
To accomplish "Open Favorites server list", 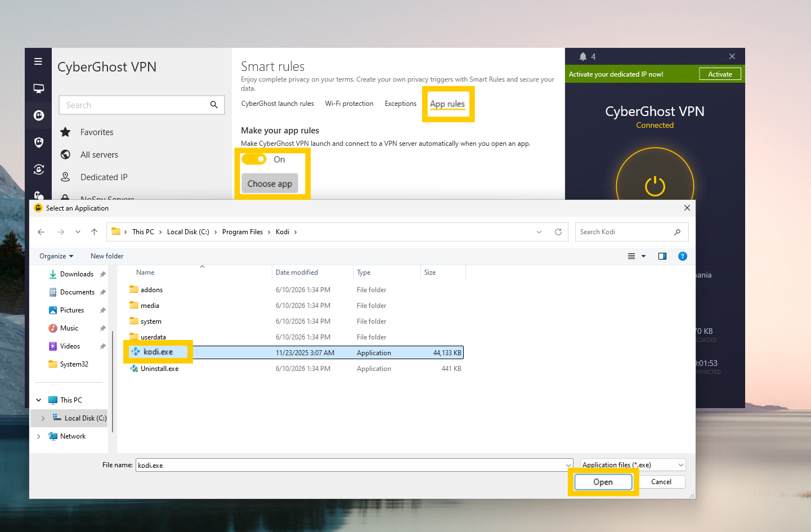I will pos(97,132).
